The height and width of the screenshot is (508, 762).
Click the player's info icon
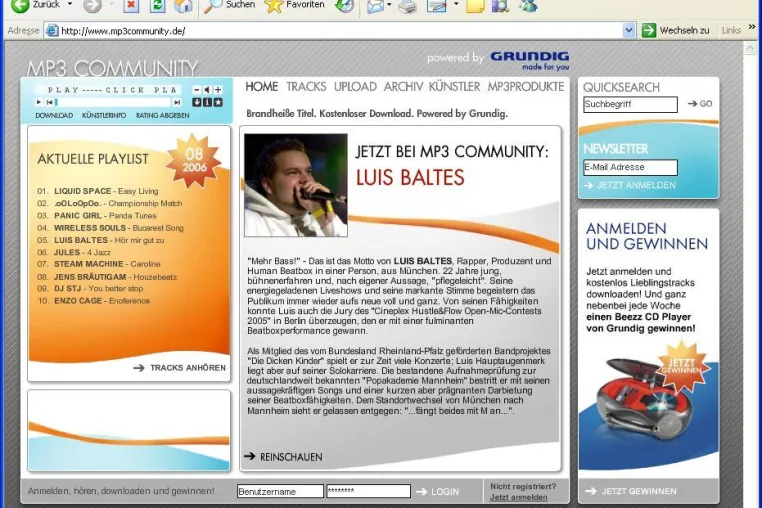tap(207, 102)
